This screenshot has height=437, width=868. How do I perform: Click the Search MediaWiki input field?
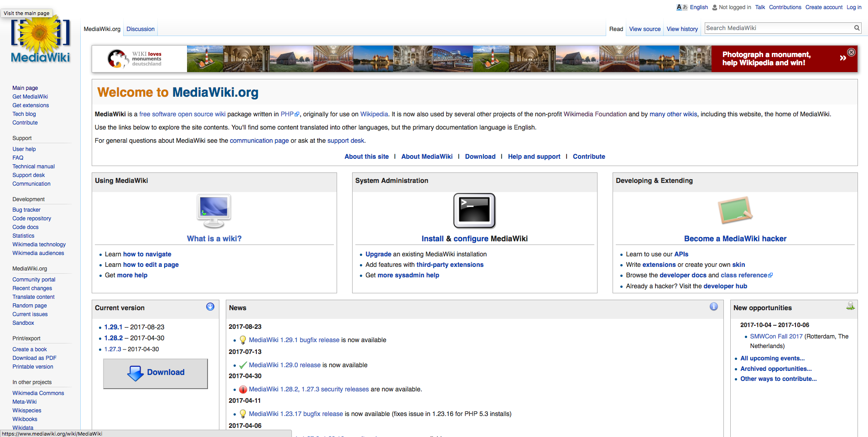coord(778,28)
